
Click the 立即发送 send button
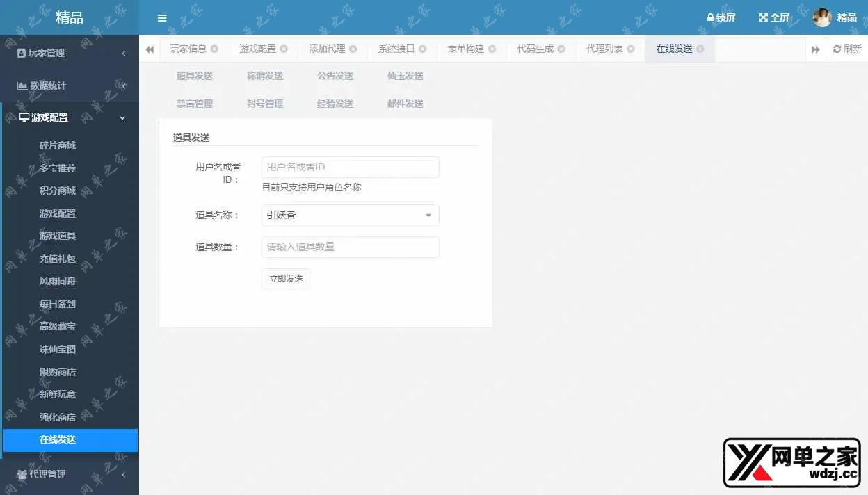(x=285, y=278)
